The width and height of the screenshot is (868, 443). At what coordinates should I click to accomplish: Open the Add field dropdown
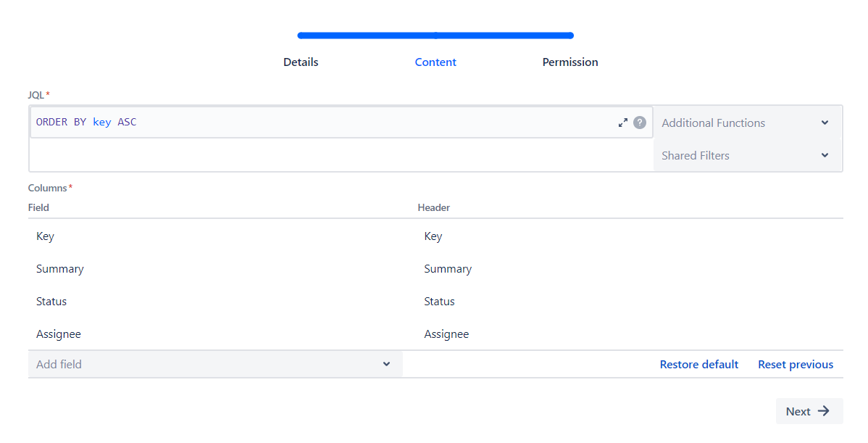(x=214, y=365)
